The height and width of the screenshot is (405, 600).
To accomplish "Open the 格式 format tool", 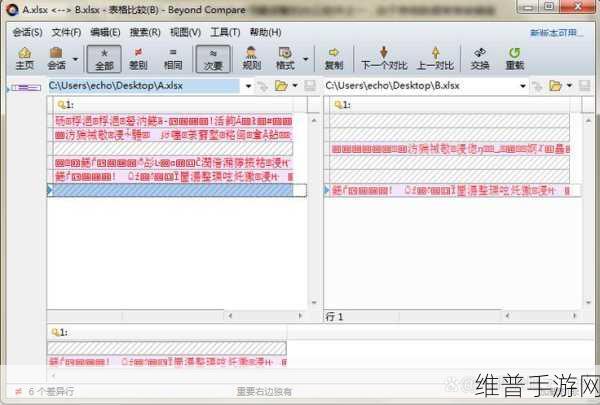I will coord(285,59).
